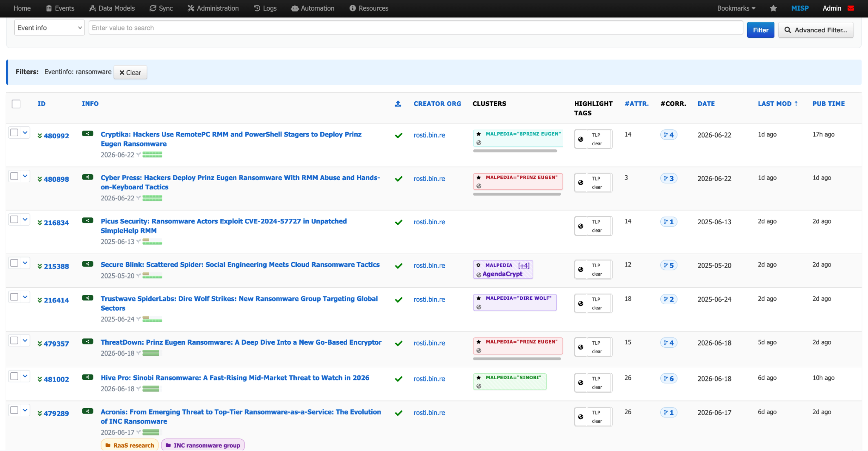Expand the row actions chevron for event 216834
868x451 pixels.
(x=25, y=220)
